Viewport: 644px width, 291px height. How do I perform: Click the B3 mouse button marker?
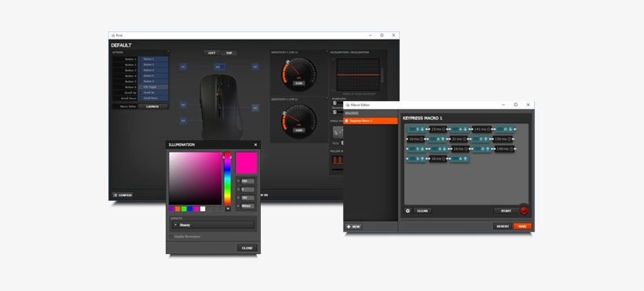(x=219, y=67)
